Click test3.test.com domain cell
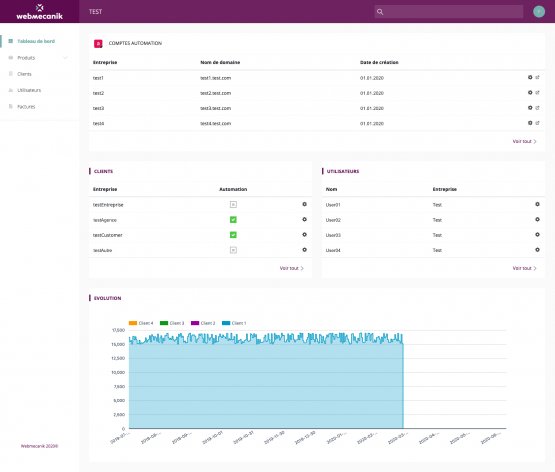 [x=216, y=108]
